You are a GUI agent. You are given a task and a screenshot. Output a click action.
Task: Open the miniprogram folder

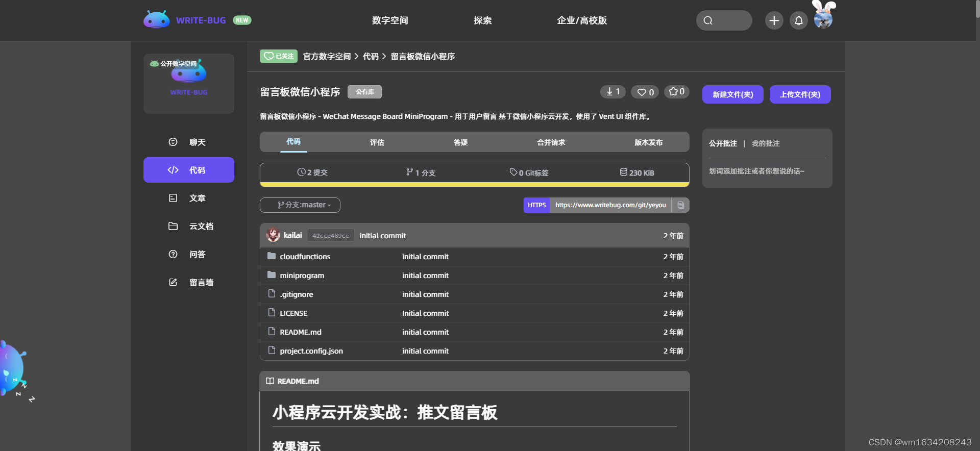click(302, 275)
